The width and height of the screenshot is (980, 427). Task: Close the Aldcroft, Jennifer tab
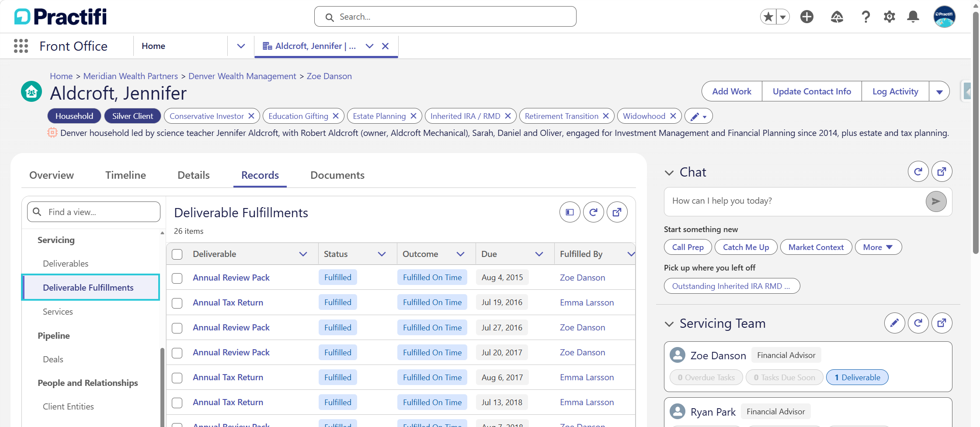[x=385, y=46]
